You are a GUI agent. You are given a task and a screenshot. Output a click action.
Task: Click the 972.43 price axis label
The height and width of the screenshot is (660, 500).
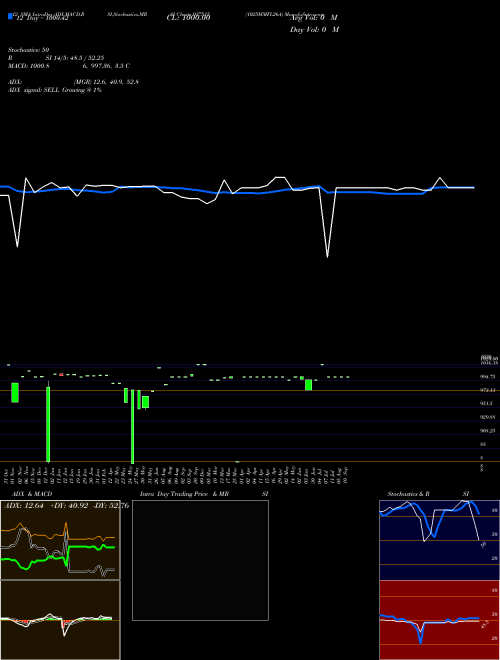pyautogui.click(x=488, y=390)
